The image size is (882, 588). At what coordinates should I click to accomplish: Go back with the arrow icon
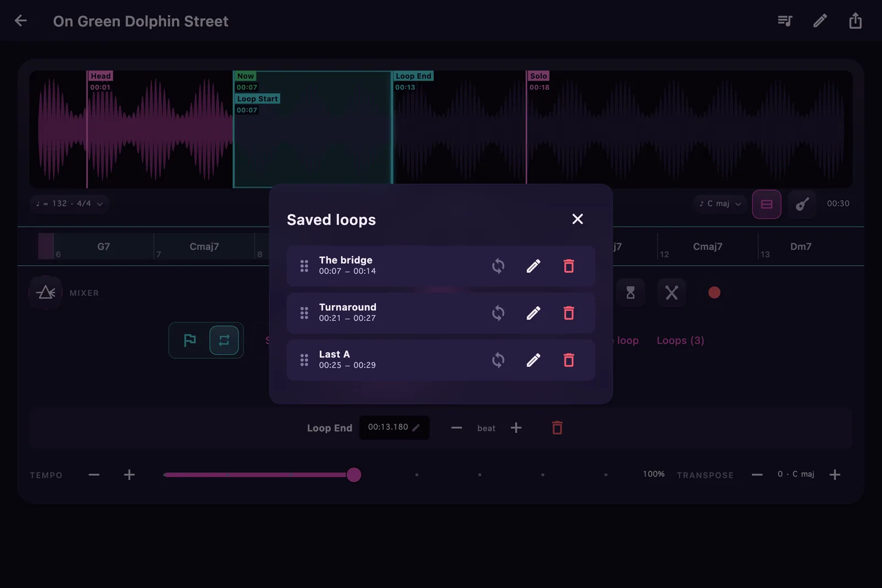click(x=21, y=21)
